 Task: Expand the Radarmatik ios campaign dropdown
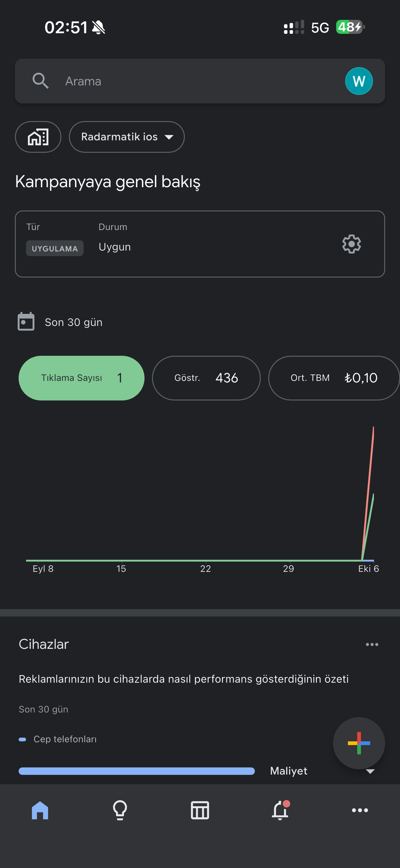(127, 137)
